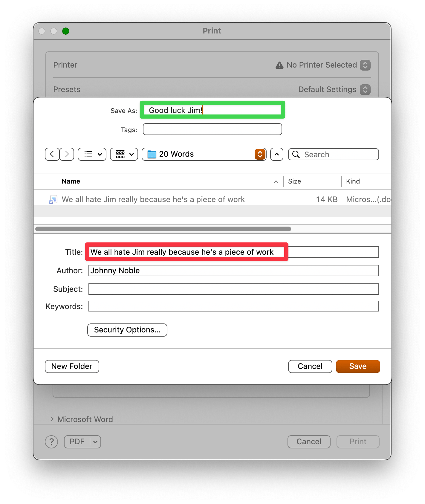Click the No Printer Selected warning icon

point(279,65)
